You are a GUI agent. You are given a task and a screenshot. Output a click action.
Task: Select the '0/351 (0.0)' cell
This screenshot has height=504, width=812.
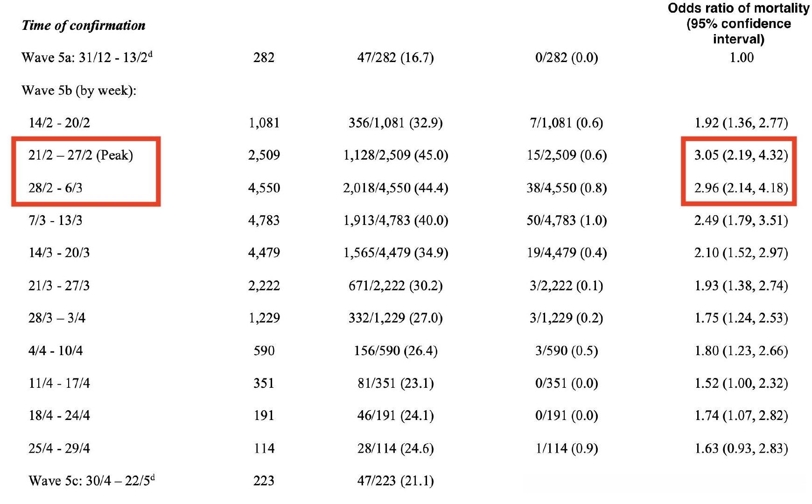[x=567, y=383]
